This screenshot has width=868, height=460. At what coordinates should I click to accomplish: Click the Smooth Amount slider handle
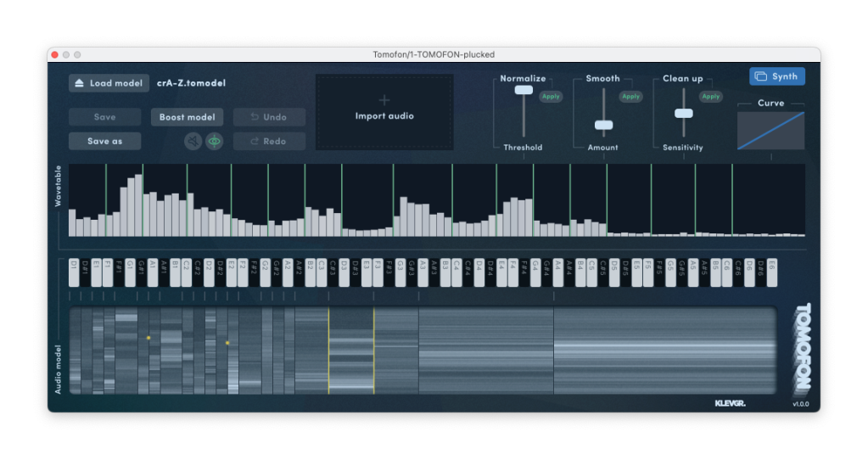pos(603,125)
